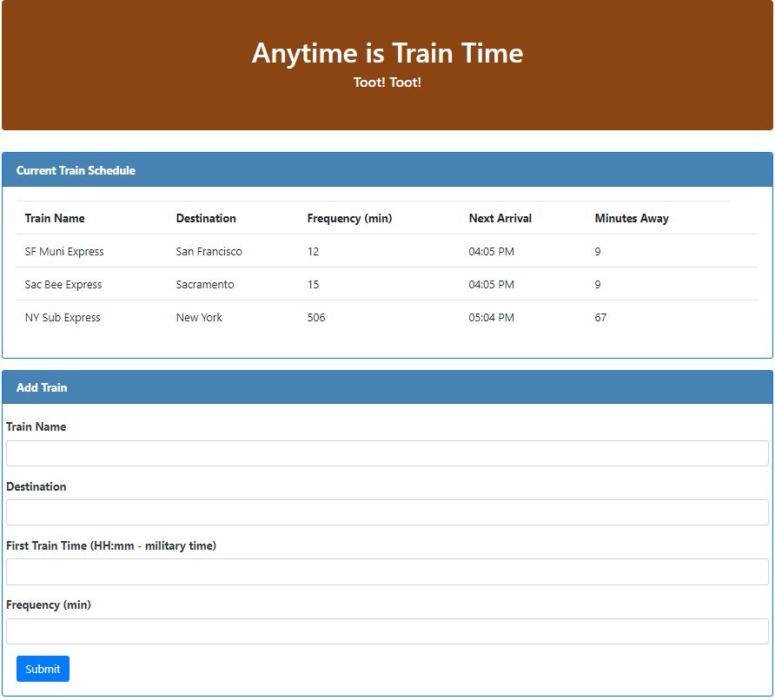The width and height of the screenshot is (775, 700).
Task: Click Sac Bee Express 04:05 PM arrival
Action: (x=491, y=284)
